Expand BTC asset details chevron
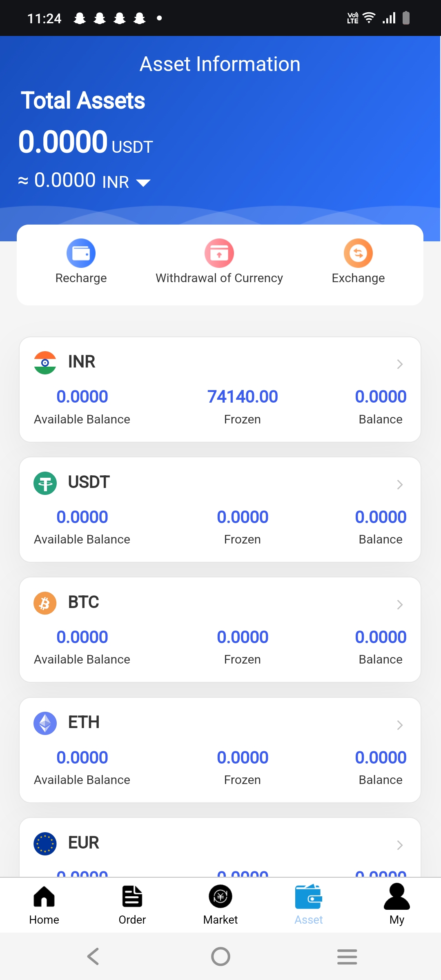Screen dimensions: 441x980 pyautogui.click(x=400, y=604)
